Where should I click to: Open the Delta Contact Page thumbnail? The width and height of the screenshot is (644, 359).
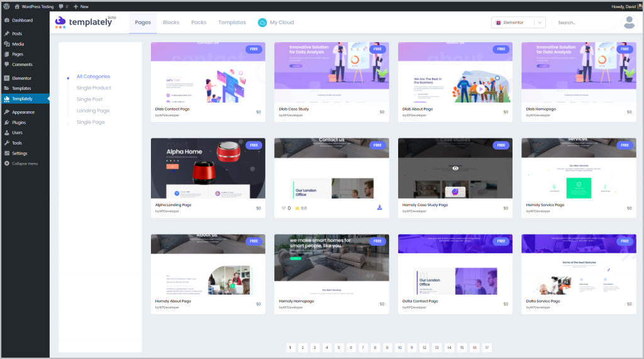tap(455, 265)
